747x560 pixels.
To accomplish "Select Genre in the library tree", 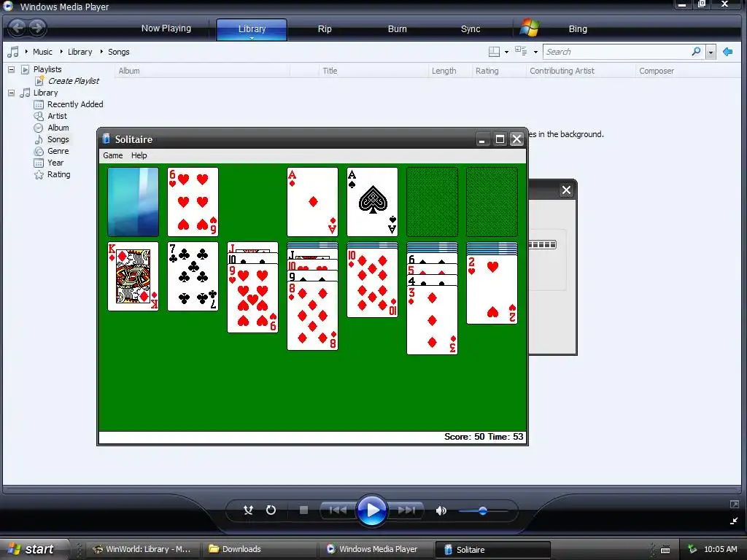I will (58, 151).
